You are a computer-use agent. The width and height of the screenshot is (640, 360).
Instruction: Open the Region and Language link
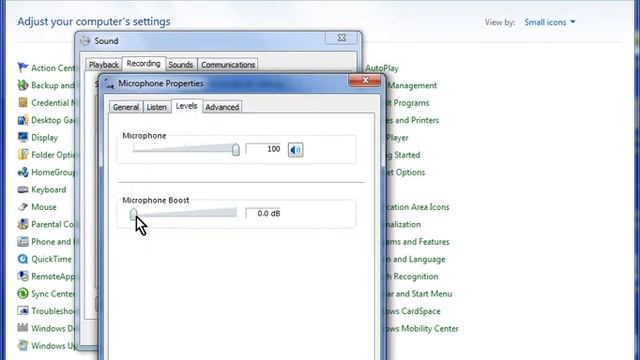pyautogui.click(x=416, y=259)
